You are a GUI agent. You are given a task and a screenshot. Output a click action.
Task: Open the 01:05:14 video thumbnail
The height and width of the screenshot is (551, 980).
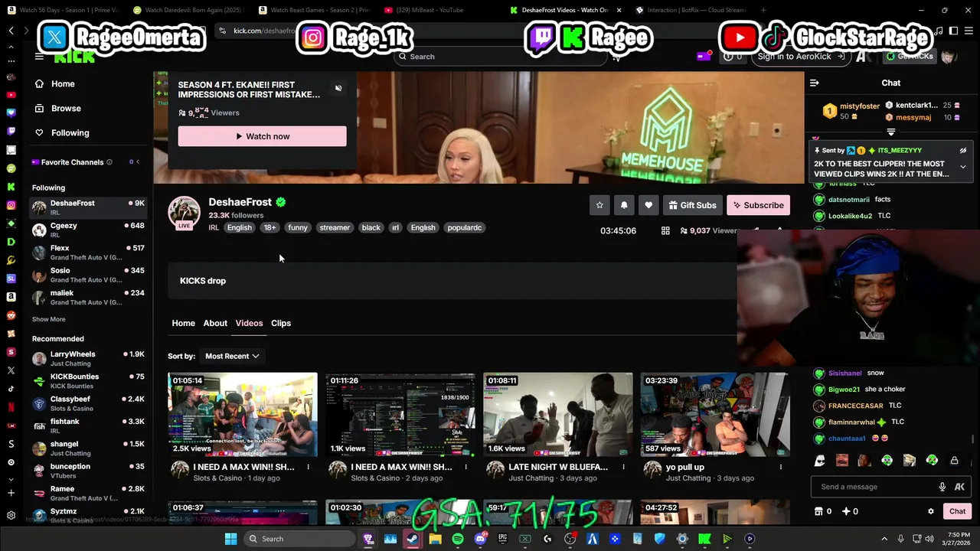pos(243,414)
